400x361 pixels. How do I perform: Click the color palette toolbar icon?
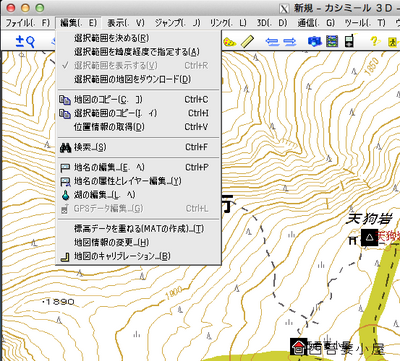[x=230, y=42]
